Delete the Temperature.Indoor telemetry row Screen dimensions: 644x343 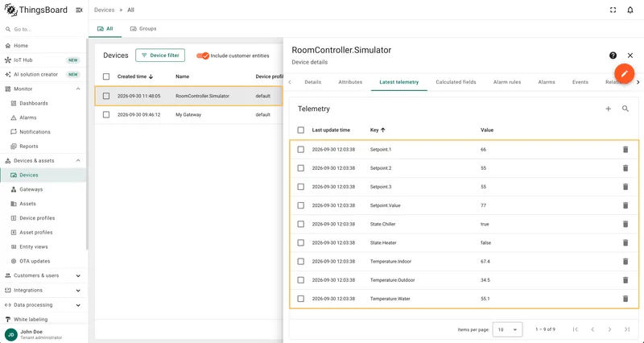tap(625, 261)
